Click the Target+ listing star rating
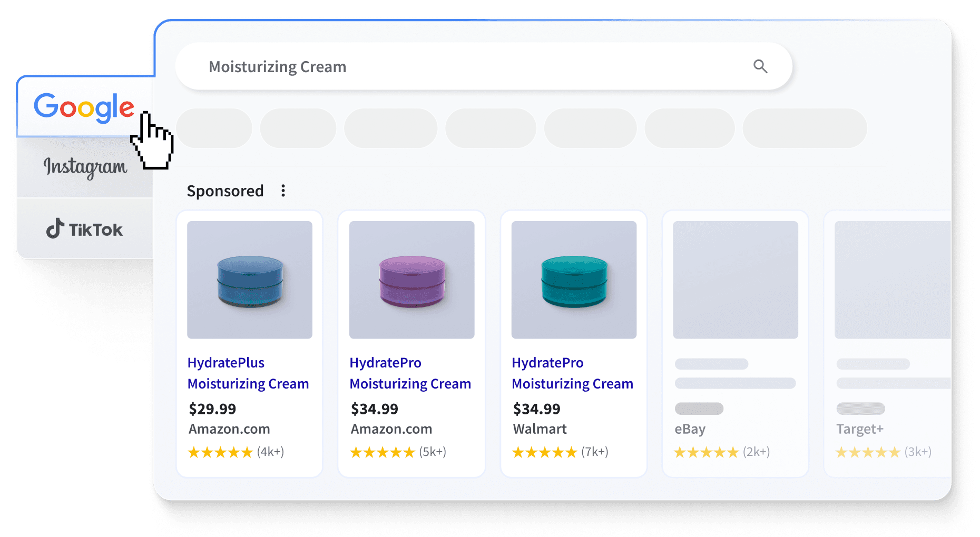The image size is (980, 537). (x=868, y=452)
